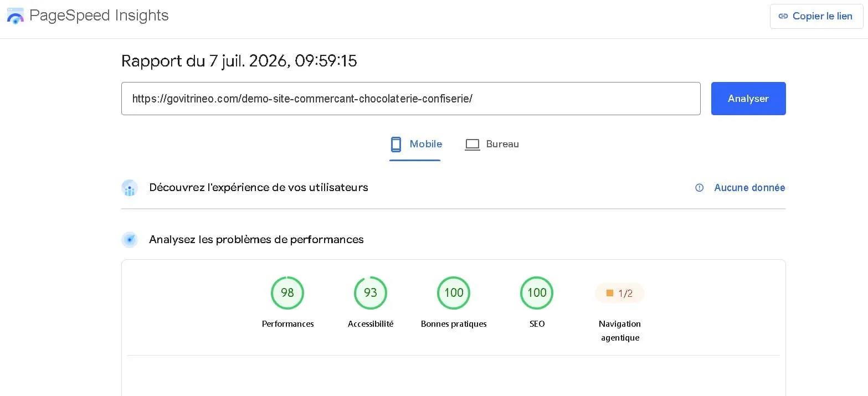Click the Copier le lien button
The height and width of the screenshot is (396, 868).
(816, 16)
